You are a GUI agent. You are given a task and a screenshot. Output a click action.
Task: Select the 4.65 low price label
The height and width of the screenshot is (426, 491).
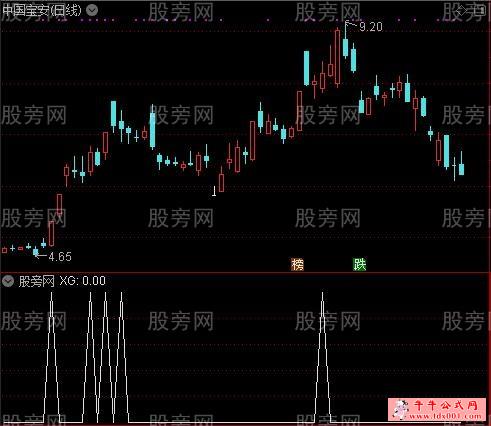60,257
